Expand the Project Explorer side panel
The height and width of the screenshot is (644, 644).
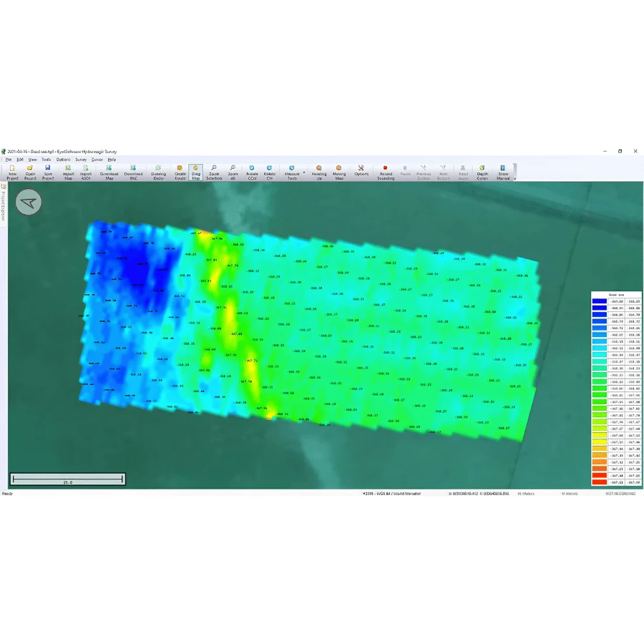click(x=4, y=203)
